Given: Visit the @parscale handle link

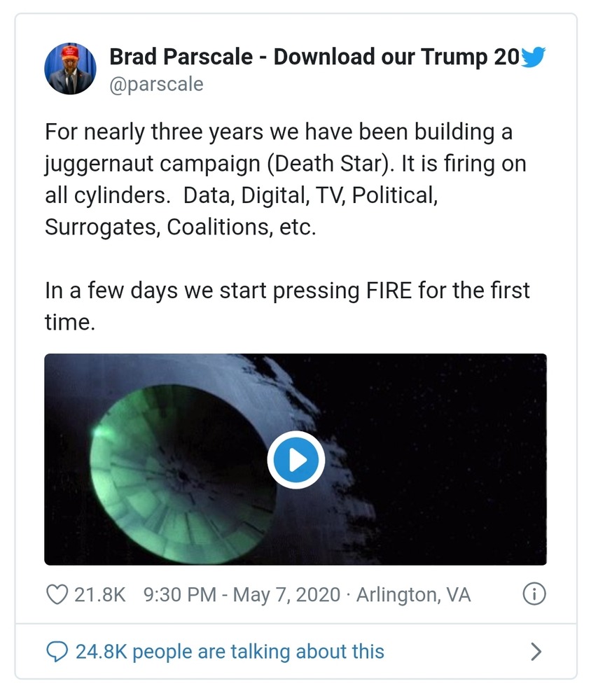Looking at the screenshot, I should click(156, 85).
